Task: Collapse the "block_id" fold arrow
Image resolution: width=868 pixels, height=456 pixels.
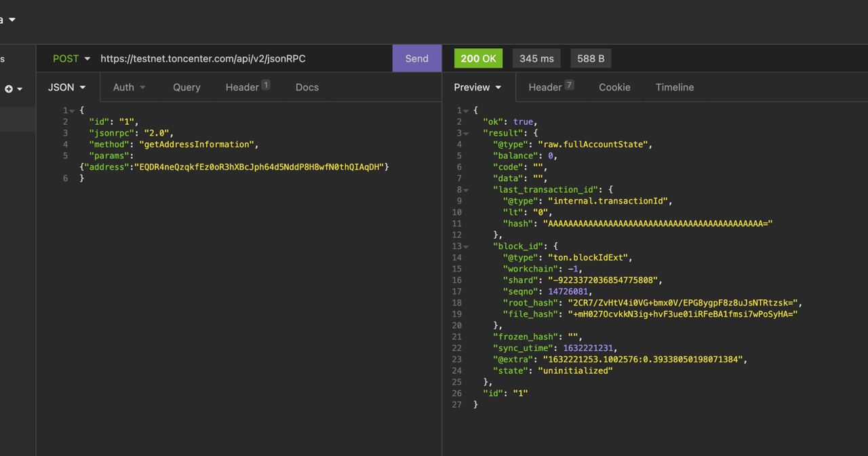Action: 466,246
